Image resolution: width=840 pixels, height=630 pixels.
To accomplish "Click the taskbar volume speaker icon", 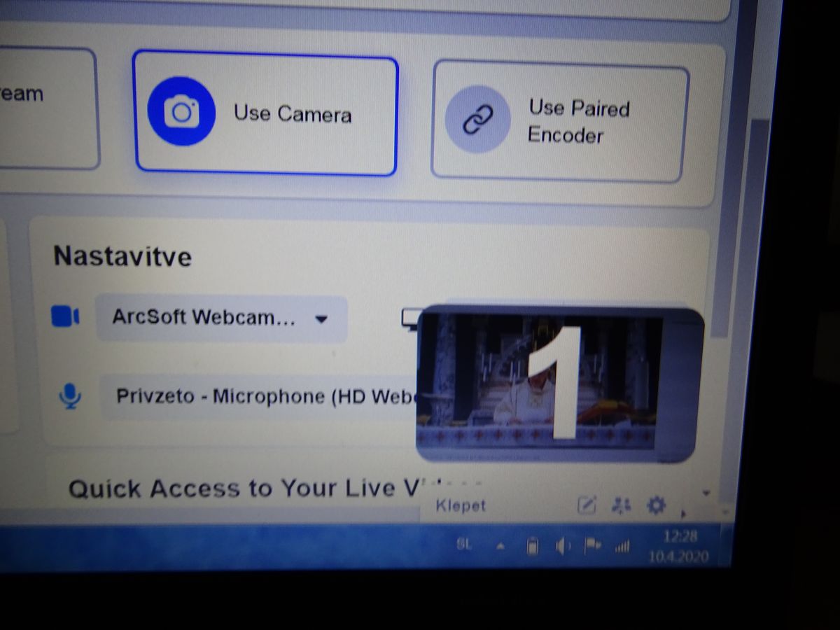I will [562, 546].
